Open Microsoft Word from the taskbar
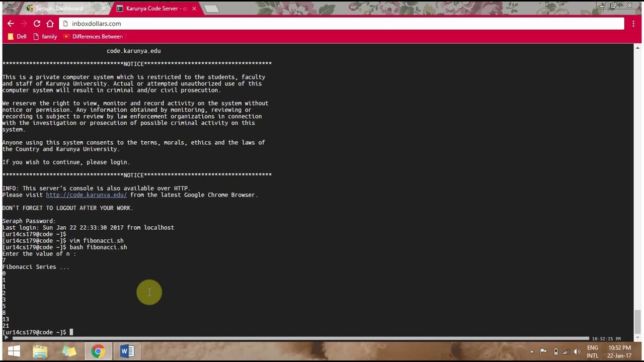 [127, 351]
